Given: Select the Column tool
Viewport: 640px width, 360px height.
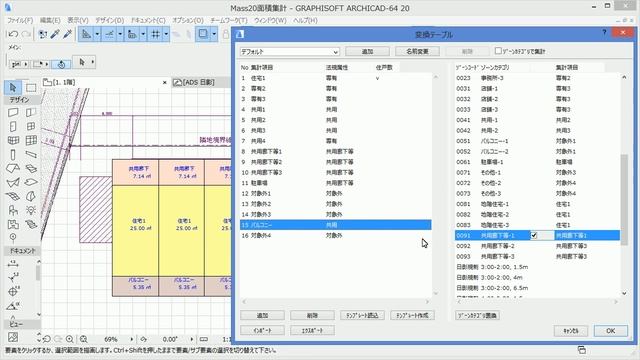Looking at the screenshot, I should point(13,155).
